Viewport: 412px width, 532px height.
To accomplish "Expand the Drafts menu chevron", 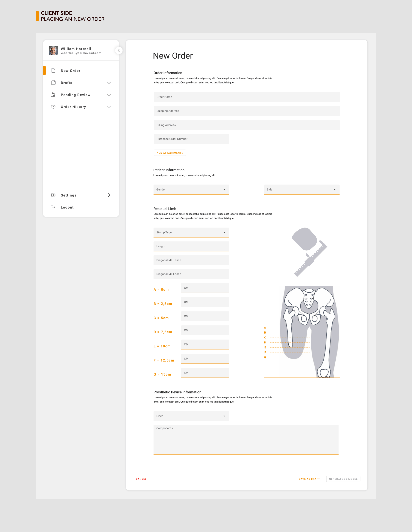I will [x=109, y=83].
